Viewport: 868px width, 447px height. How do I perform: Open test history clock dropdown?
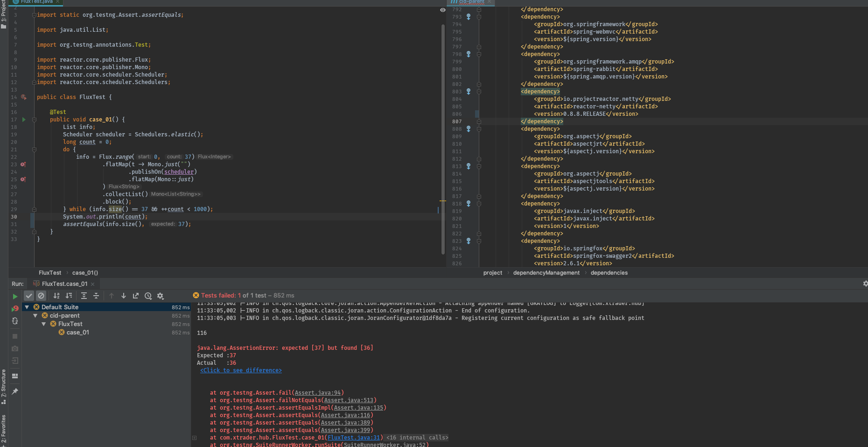tap(148, 296)
